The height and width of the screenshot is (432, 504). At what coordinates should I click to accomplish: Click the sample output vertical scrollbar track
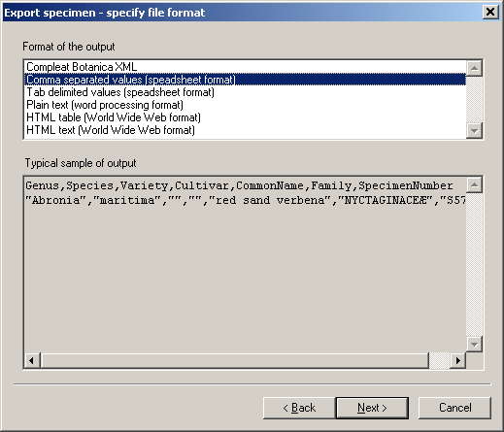[x=474, y=265]
